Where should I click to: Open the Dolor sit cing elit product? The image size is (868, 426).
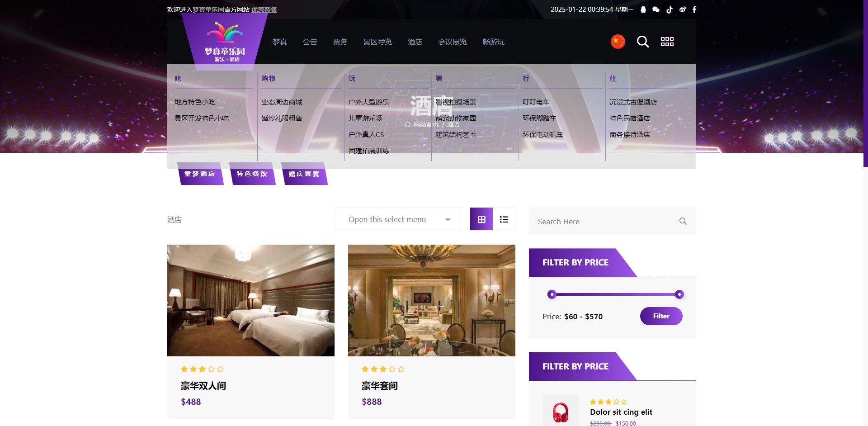tap(621, 412)
